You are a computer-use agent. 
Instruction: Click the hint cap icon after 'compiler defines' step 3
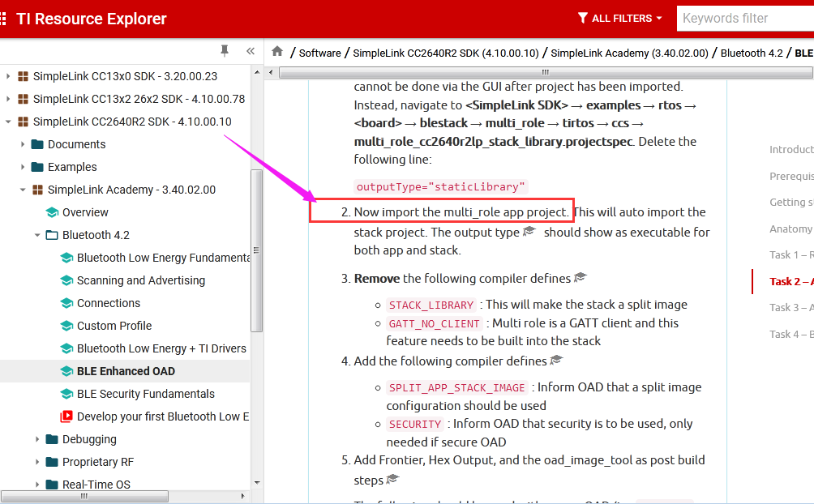[581, 277]
